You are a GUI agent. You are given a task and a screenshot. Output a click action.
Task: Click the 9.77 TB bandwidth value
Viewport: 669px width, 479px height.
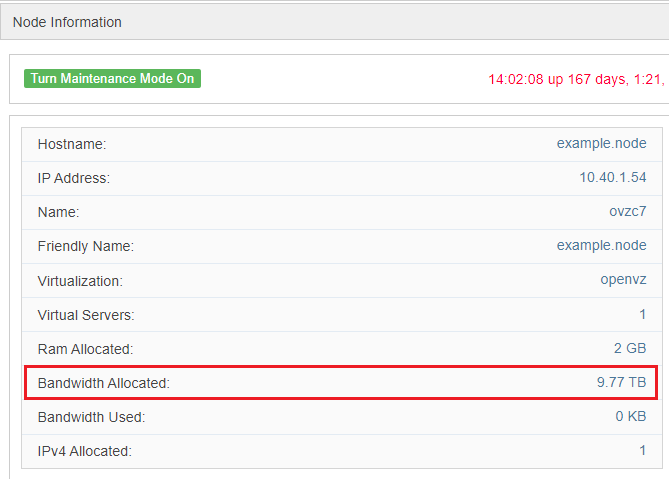[621, 382]
